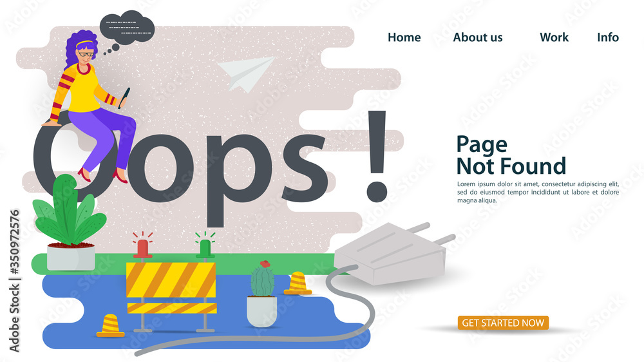Select the Work navigation link
644x362 pixels.
pyautogui.click(x=554, y=37)
